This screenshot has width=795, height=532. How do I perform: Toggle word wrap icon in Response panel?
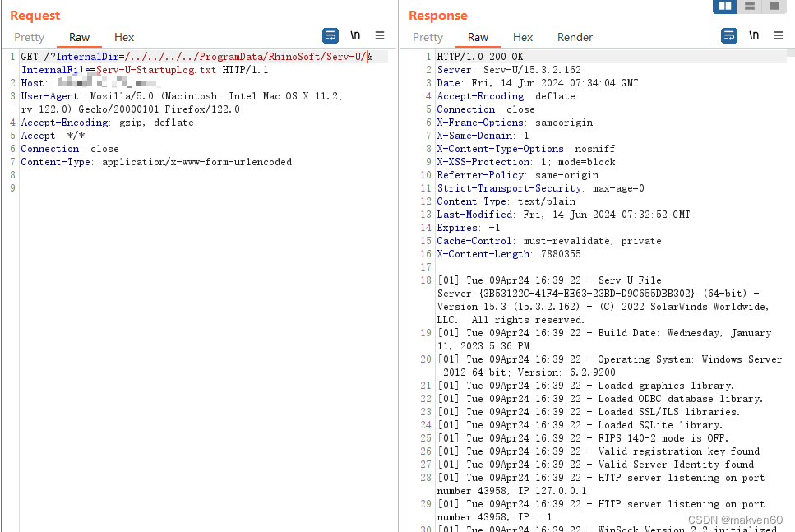(729, 35)
